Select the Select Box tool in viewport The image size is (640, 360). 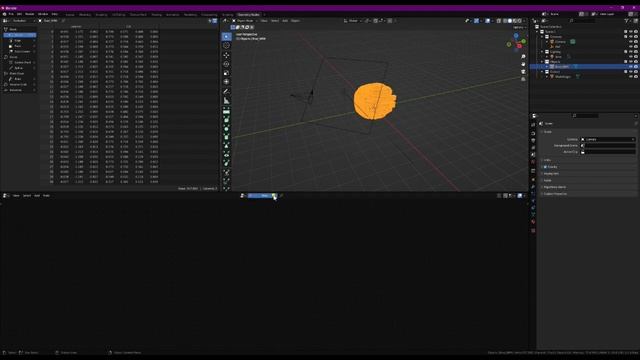click(227, 37)
